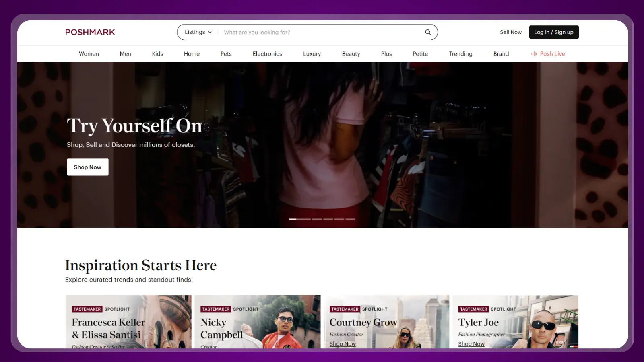Image resolution: width=644 pixels, height=362 pixels.
Task: Click the 'Try Yourself On' hero headline
Action: point(134,126)
